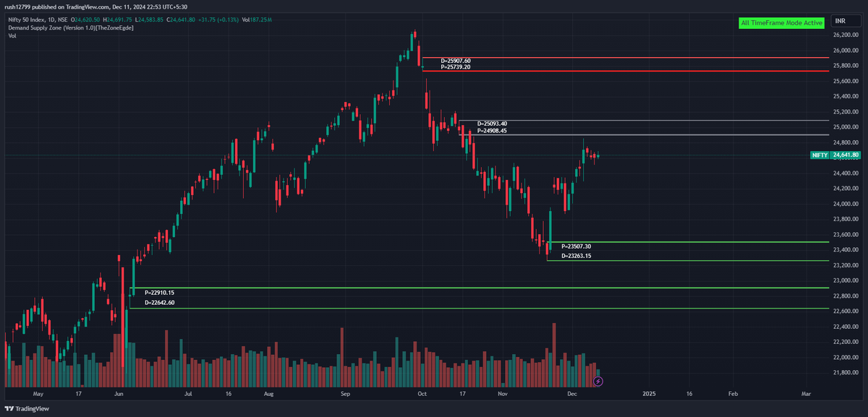
Task: Click the Nov label on time axis
Action: click(502, 395)
